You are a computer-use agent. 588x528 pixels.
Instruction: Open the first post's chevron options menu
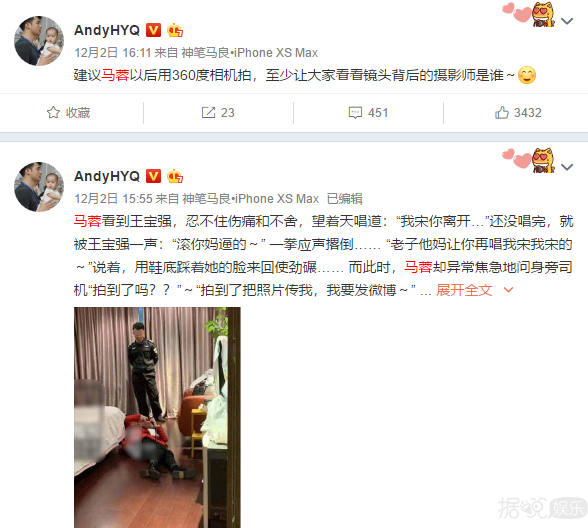click(567, 21)
